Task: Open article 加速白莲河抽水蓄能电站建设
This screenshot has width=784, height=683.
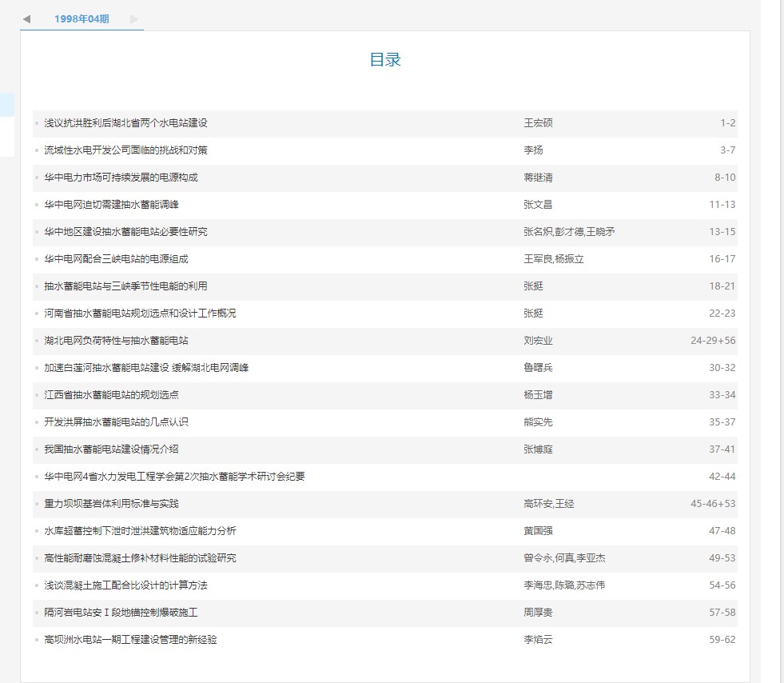Action: point(146,368)
